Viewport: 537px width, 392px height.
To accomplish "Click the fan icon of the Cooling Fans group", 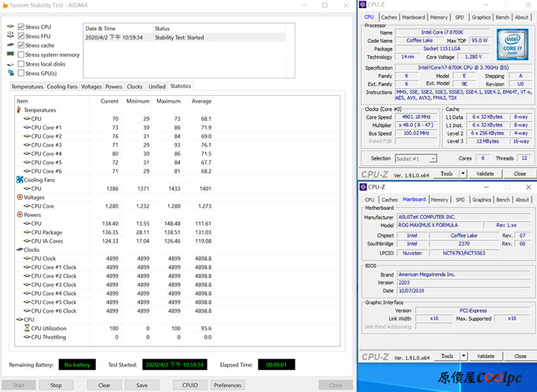I will (x=20, y=180).
